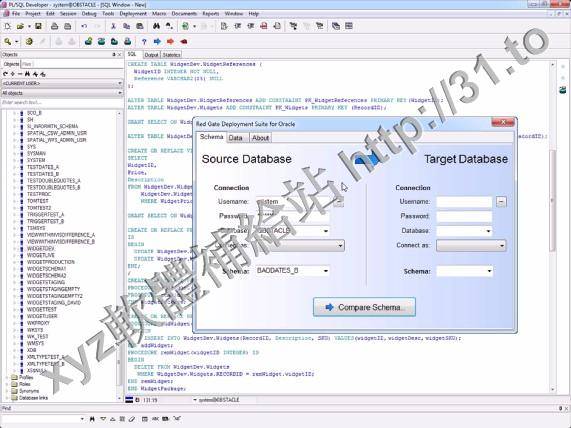571x428 pixels.
Task: Click the Compare Schema button
Action: click(364, 307)
